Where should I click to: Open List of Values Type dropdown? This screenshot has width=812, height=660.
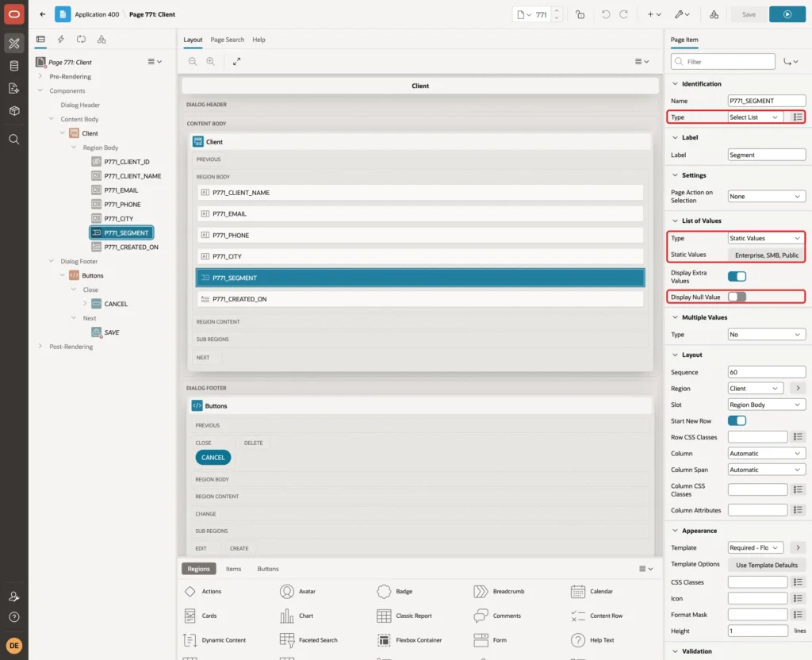click(767, 238)
